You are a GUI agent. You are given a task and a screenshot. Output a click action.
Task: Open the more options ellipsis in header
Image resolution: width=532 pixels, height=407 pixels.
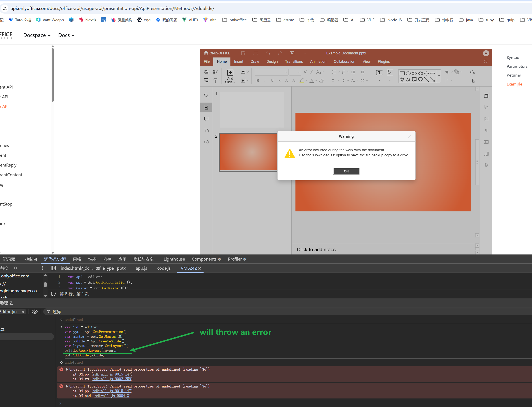pos(304,53)
